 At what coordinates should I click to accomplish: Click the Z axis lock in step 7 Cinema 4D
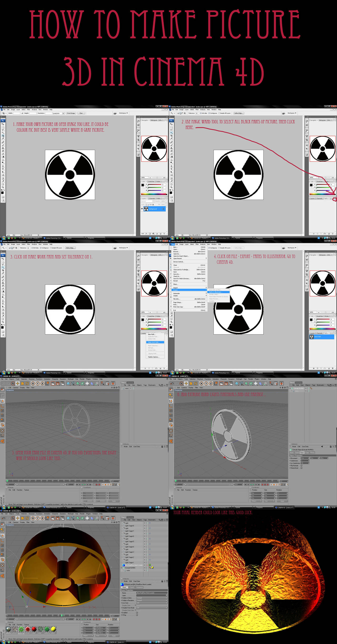[42, 518]
